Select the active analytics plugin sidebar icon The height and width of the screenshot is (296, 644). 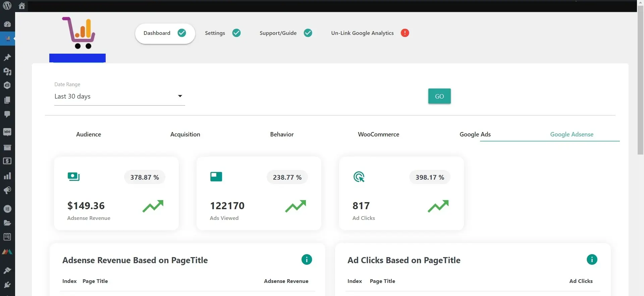pyautogui.click(x=7, y=39)
